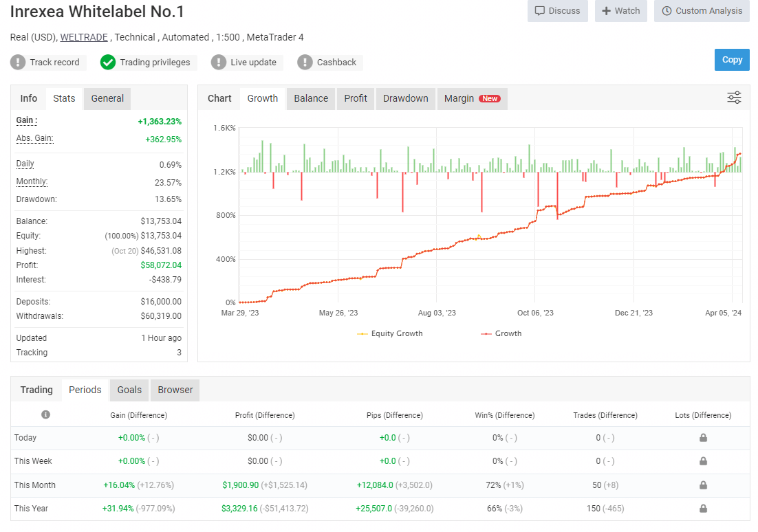This screenshot has width=758, height=532.
Task: Click the Abs. Gain label
Action: tap(34, 138)
